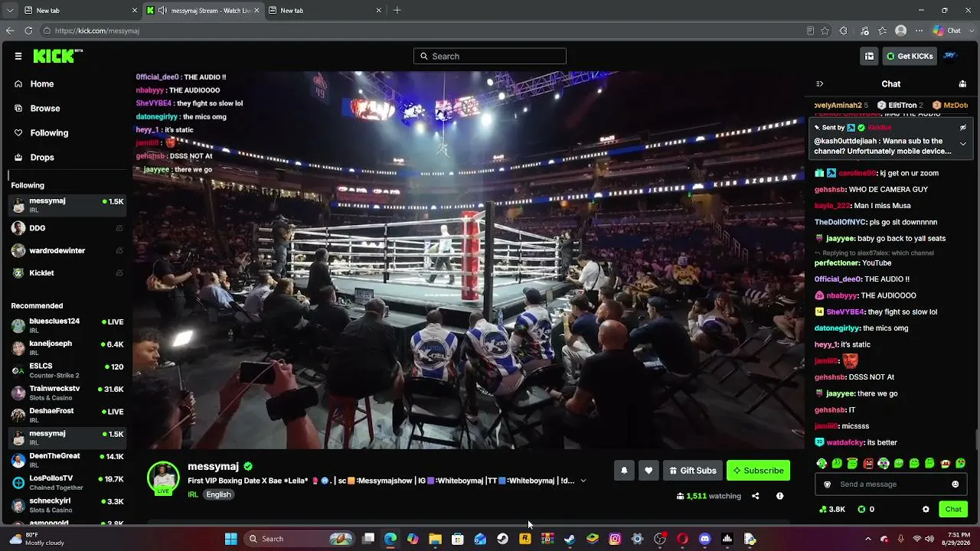Open schneckyirl recommended channel
Image resolution: width=980 pixels, height=551 pixels.
point(67,504)
